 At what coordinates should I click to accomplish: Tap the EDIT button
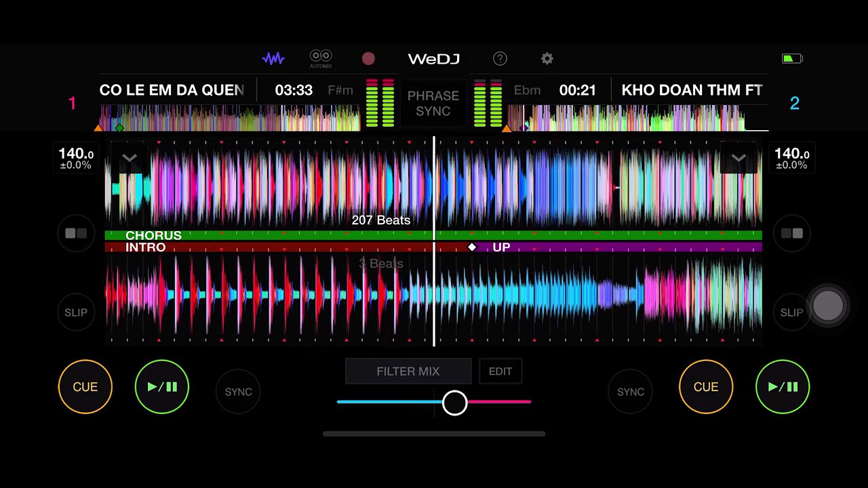pyautogui.click(x=500, y=371)
